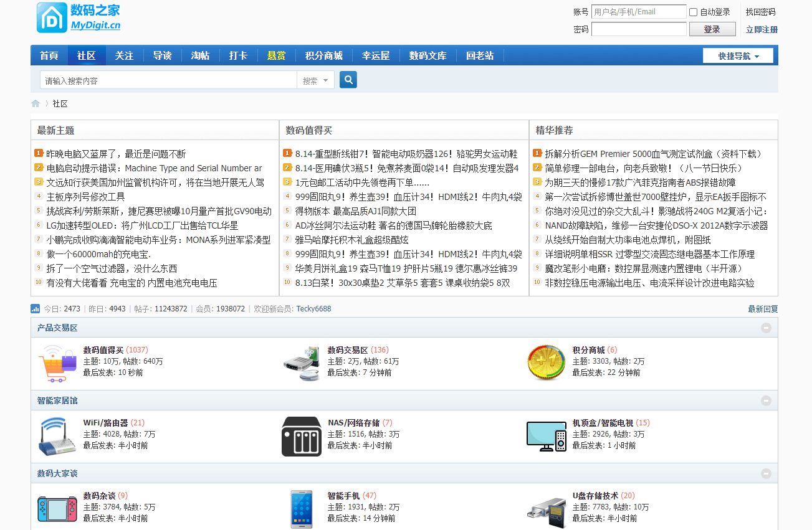The height and width of the screenshot is (530, 812).
Task: Open the 积分商城 nav item
Action: (x=324, y=55)
